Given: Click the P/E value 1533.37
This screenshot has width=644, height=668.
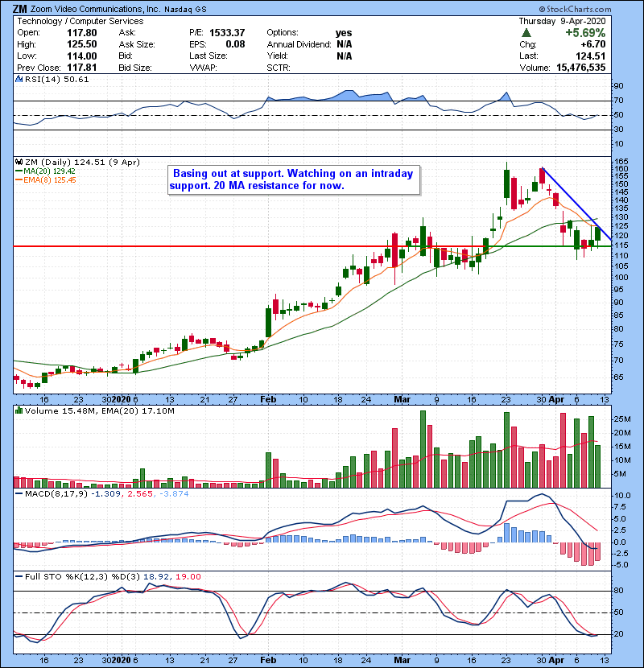Looking at the screenshot, I should pyautogui.click(x=227, y=33).
